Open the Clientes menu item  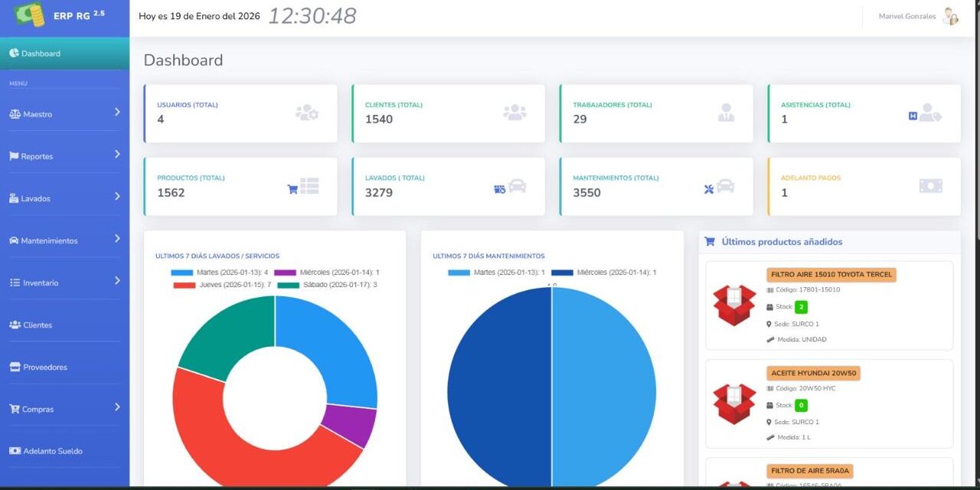point(38,325)
